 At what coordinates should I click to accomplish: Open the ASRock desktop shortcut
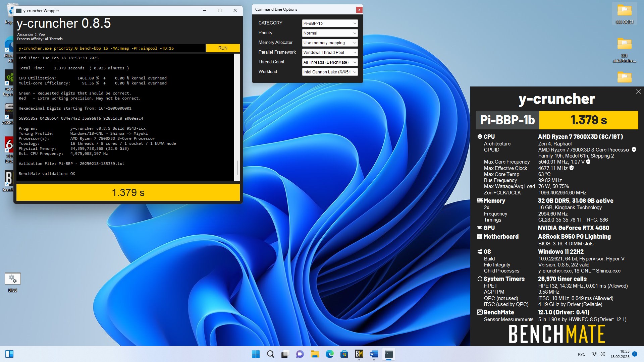(x=8, y=114)
